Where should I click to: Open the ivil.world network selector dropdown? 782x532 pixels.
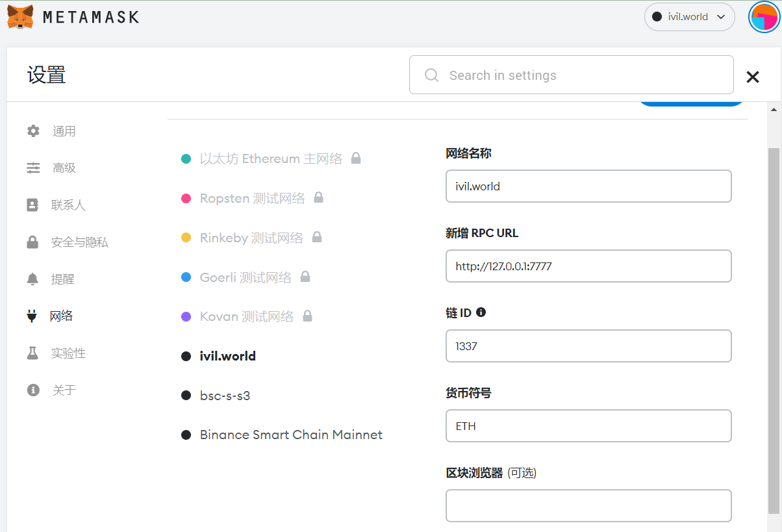tap(689, 17)
